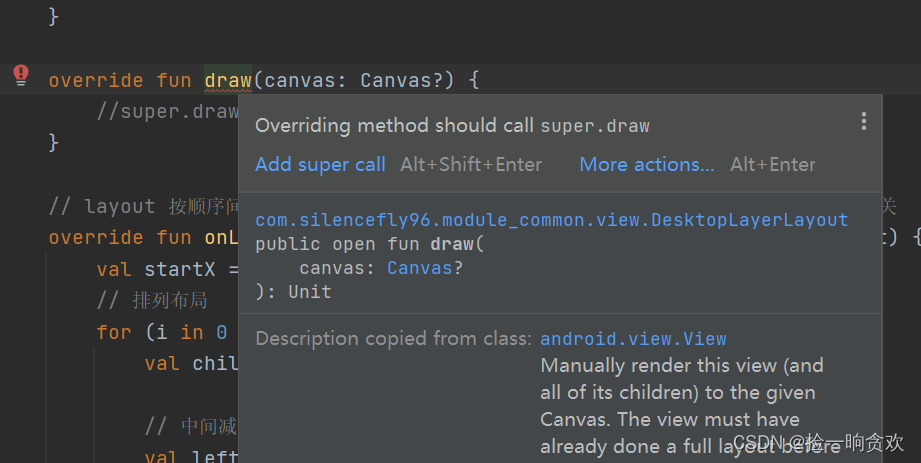The width and height of the screenshot is (921, 463).
Task: Follow the DesktopLayerLayout class link
Action: click(x=551, y=220)
